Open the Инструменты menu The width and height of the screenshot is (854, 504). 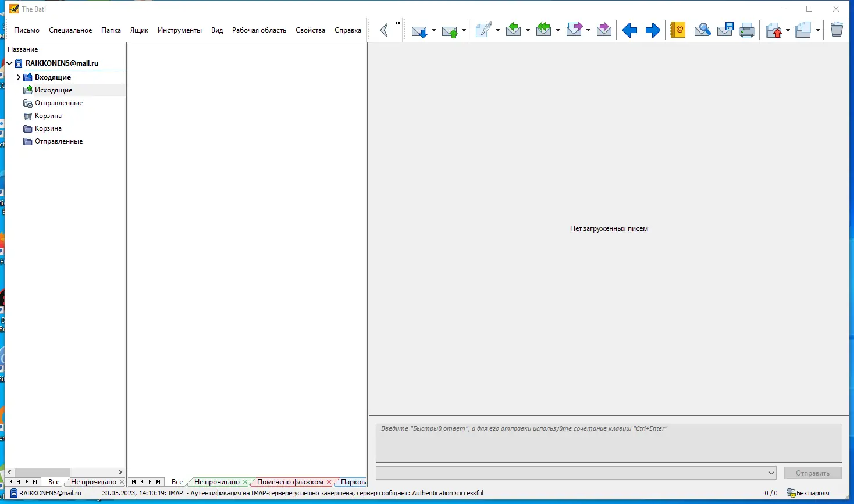tap(180, 30)
